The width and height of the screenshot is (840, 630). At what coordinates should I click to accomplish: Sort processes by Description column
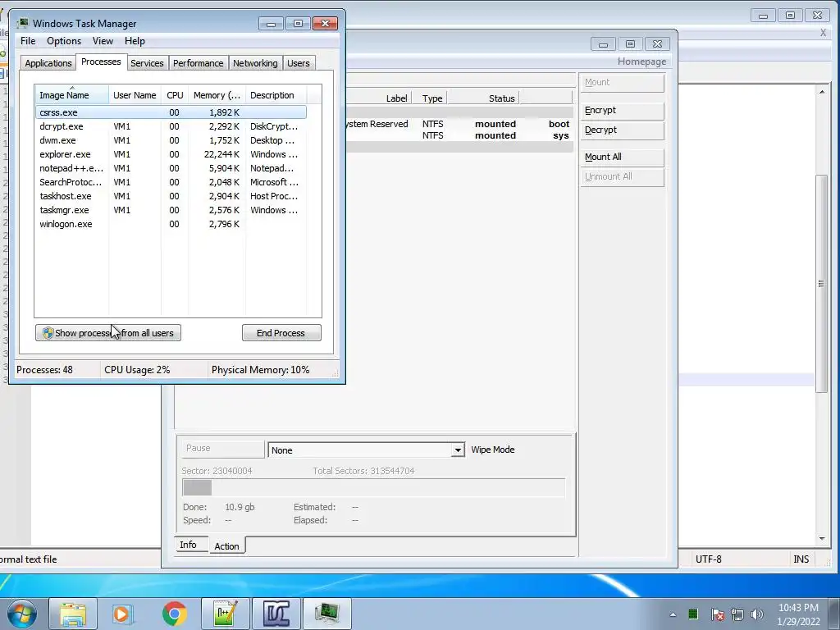click(x=276, y=95)
